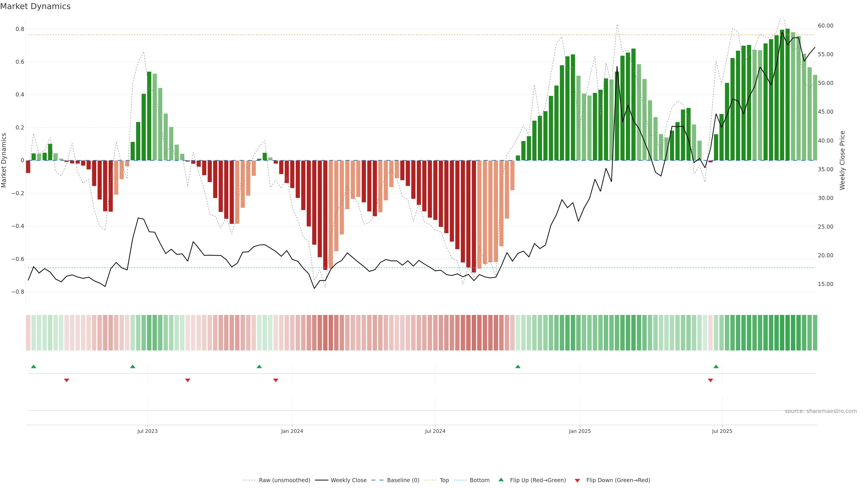Click the Market Dynamics chart title
The image size is (868, 488).
(35, 6)
